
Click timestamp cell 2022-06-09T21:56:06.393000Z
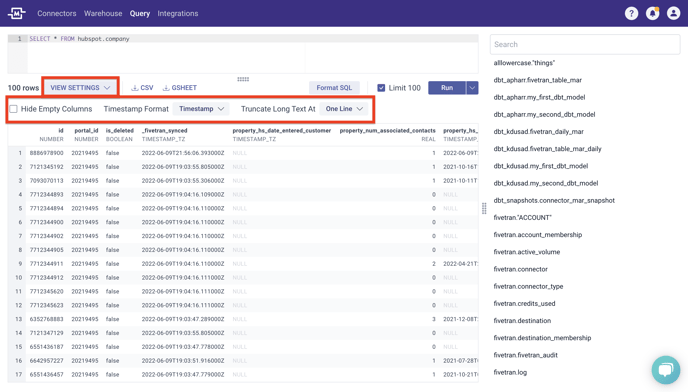pyautogui.click(x=183, y=153)
